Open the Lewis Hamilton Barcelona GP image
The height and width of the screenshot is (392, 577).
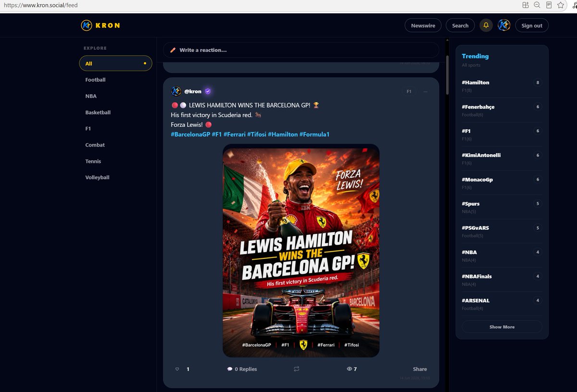301,250
